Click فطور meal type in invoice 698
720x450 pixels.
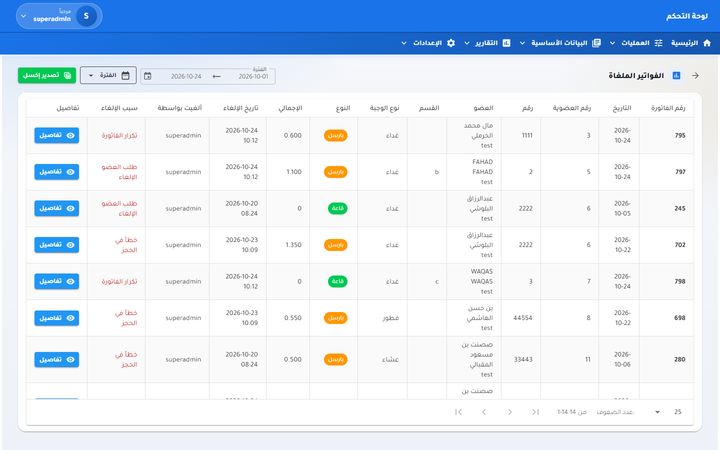click(x=390, y=318)
